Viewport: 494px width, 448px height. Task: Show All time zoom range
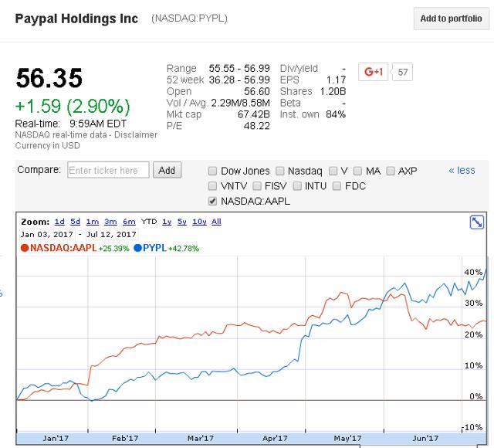216,222
